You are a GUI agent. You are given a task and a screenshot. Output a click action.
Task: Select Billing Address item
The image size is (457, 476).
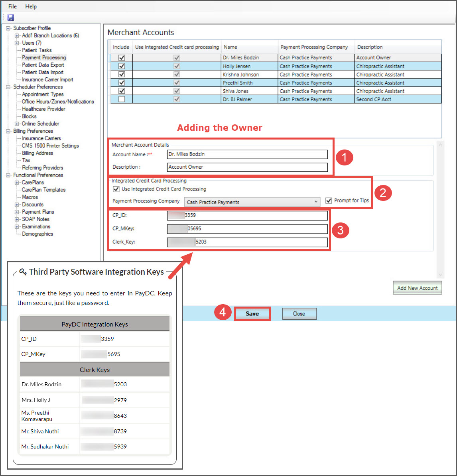(37, 153)
